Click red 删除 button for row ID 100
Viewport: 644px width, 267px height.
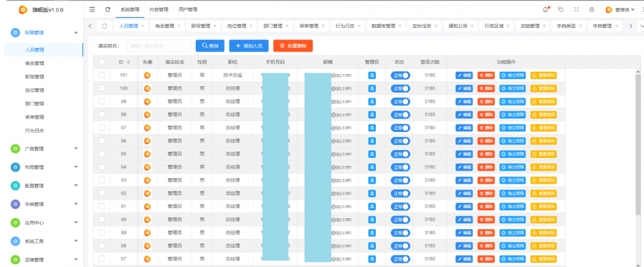point(486,88)
